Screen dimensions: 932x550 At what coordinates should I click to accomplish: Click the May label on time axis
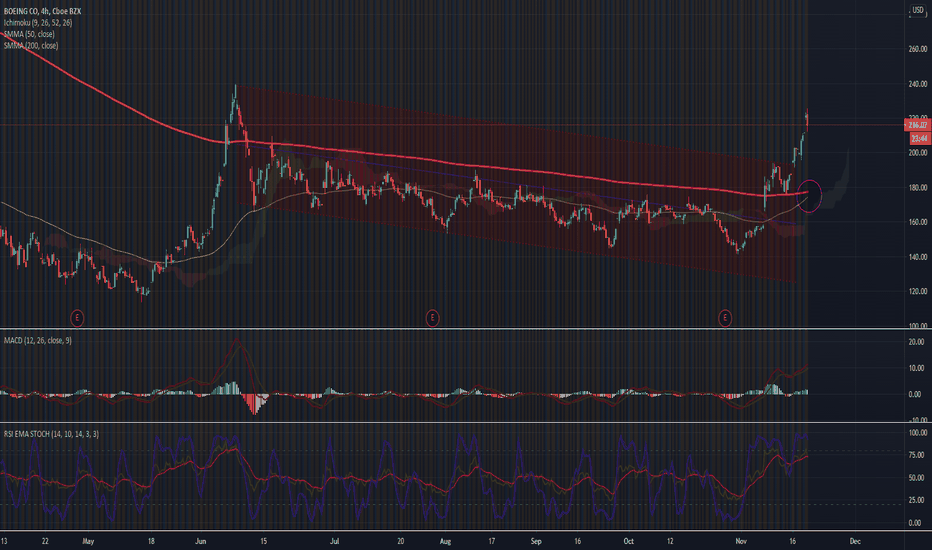[88, 541]
